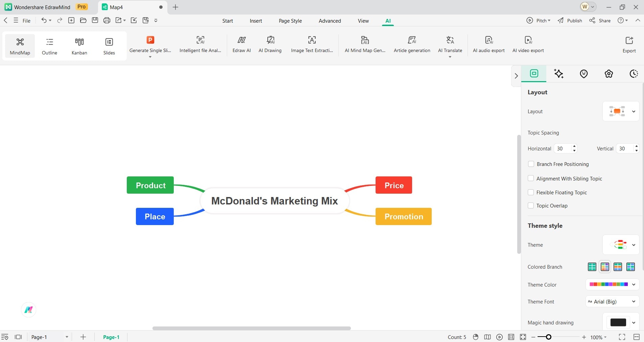
Task: Open the Page Style ribbon tab
Action: click(x=290, y=21)
